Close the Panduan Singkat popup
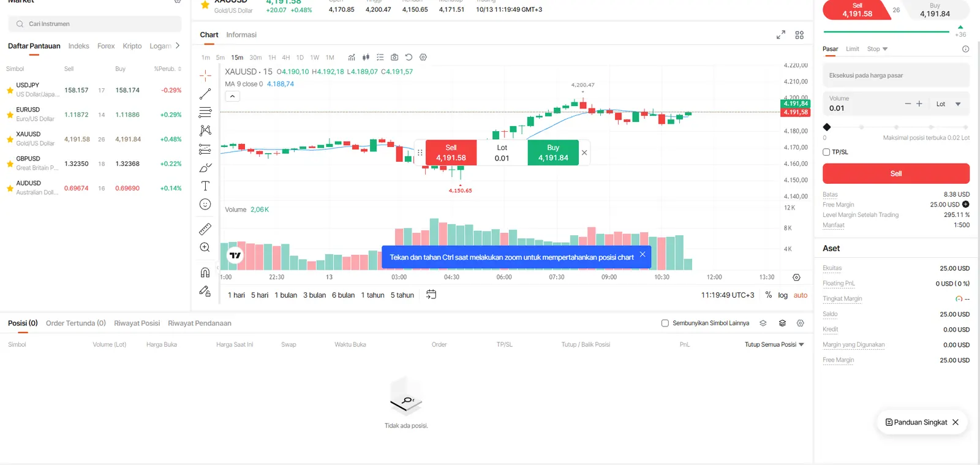980x465 pixels. pos(956,423)
